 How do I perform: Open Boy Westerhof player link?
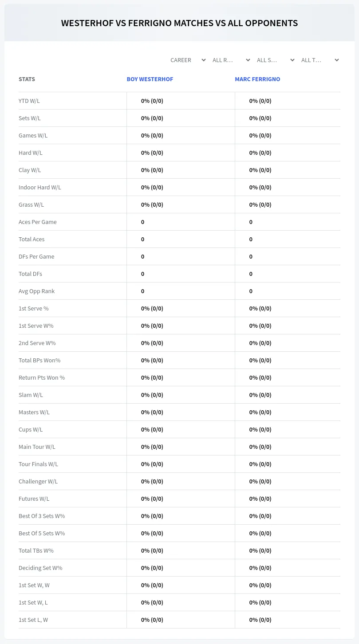tap(150, 79)
